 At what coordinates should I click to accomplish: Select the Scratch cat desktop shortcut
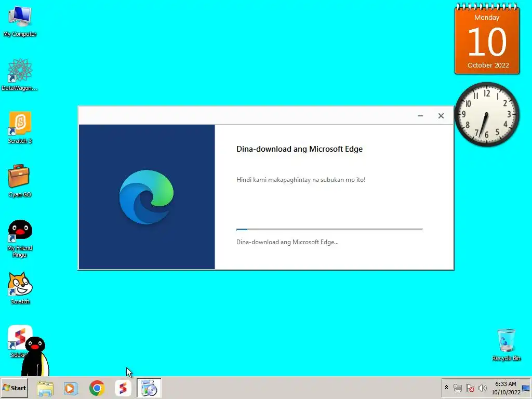[20, 288]
